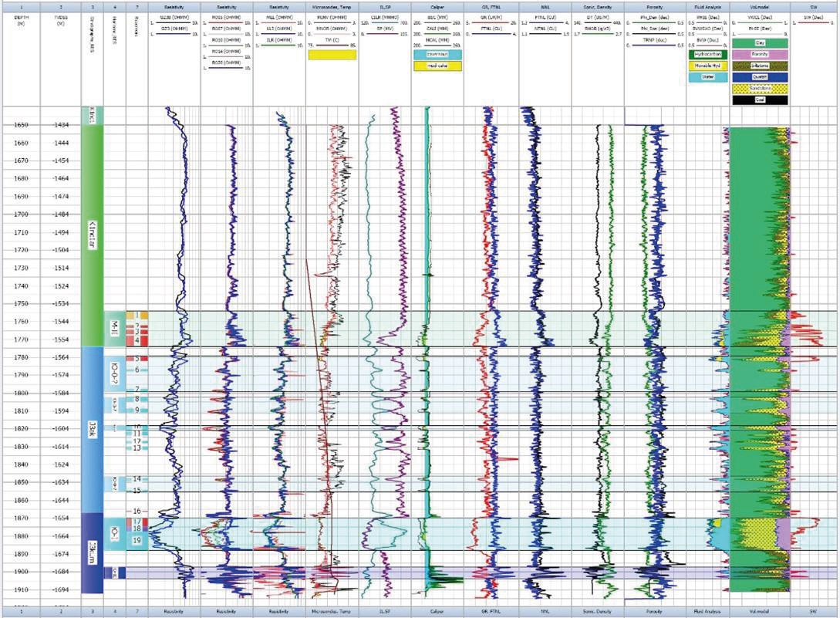Click the TRNP (dec) curve label
840x618 pixels.
point(655,40)
